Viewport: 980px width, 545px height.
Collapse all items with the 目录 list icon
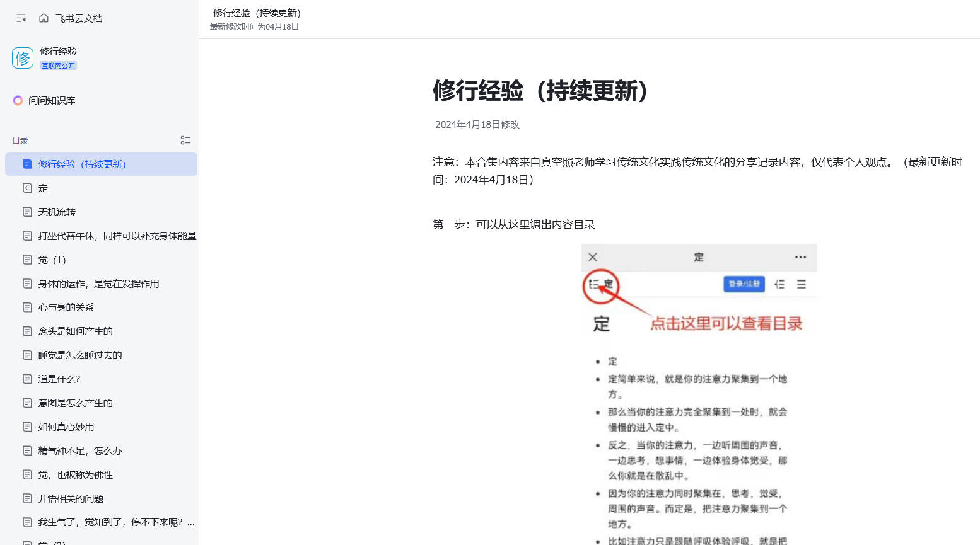185,141
